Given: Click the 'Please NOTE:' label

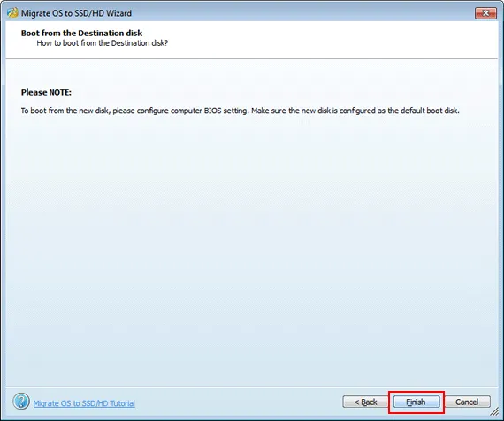Looking at the screenshot, I should coord(46,92).
